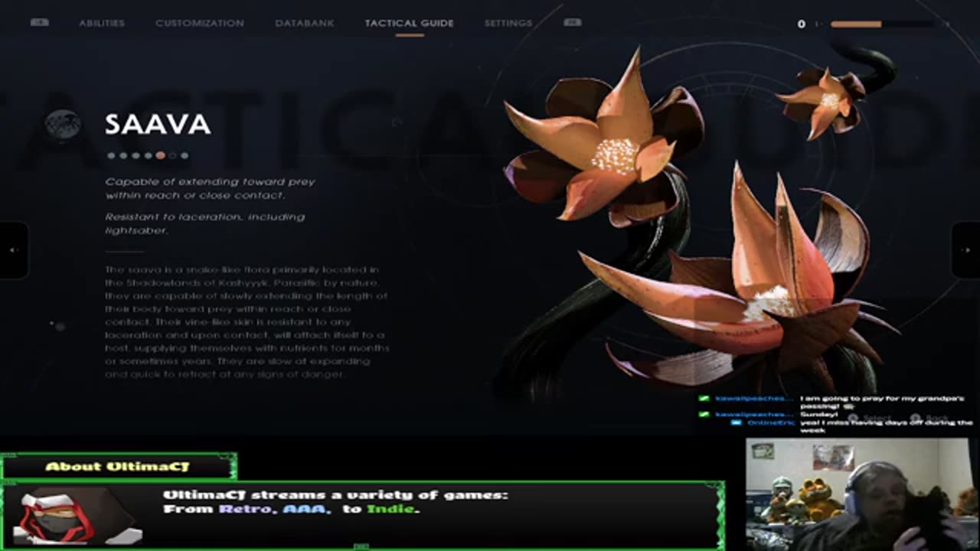Click the Kashyyyk planet icon beside SAAVA
The image size is (980, 551).
tap(62, 124)
